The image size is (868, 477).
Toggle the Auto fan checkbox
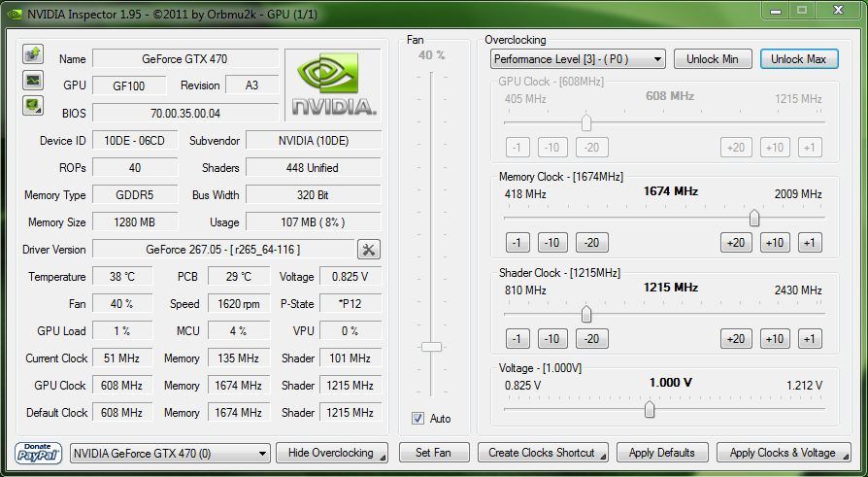tap(417, 419)
